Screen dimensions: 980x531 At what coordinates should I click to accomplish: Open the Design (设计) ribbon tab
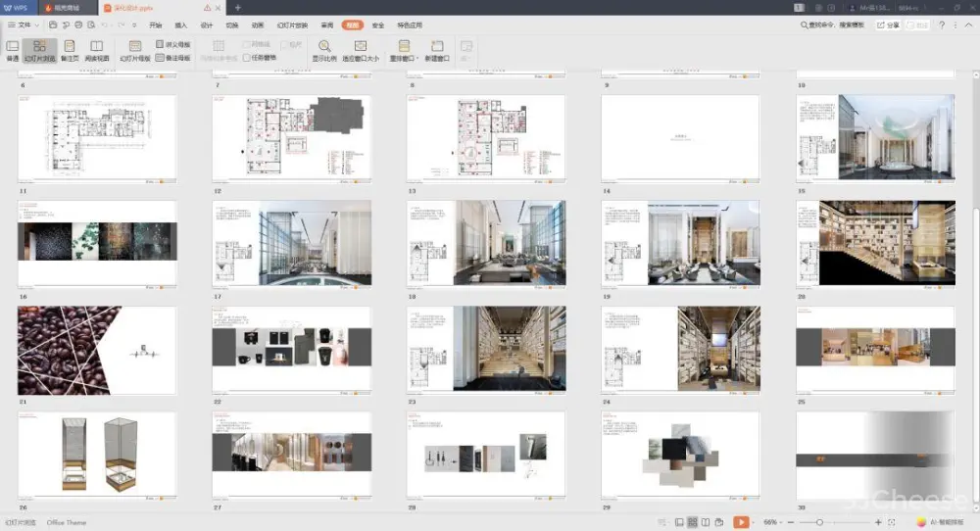[206, 24]
